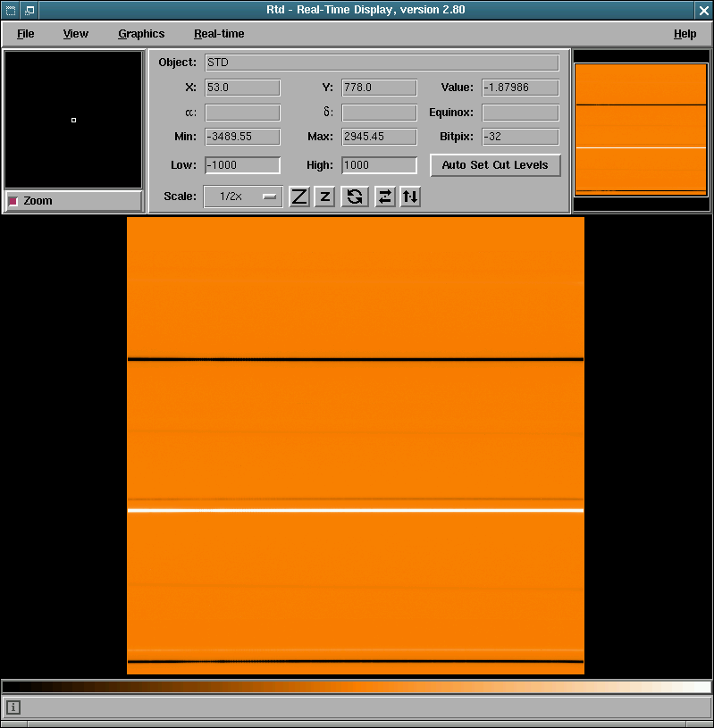Close the Rtd window
The image size is (714, 728).
tap(704, 10)
